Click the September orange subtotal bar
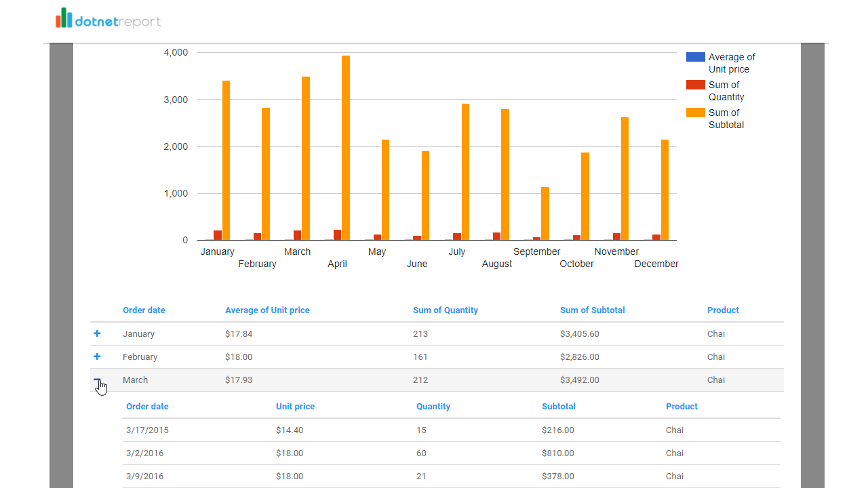Image resolution: width=868 pixels, height=488 pixels. 545,213
